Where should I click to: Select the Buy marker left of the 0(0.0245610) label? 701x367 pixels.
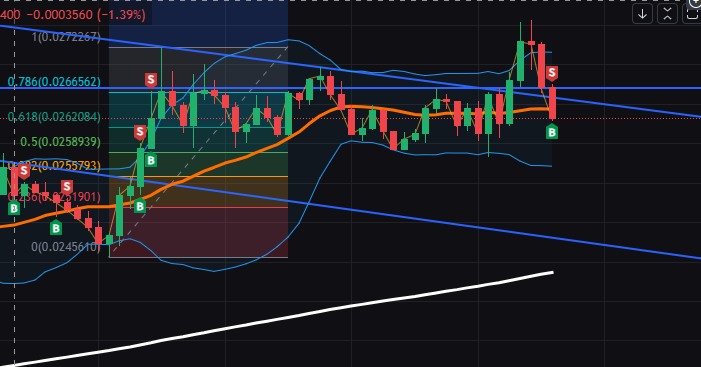pyautogui.click(x=56, y=228)
